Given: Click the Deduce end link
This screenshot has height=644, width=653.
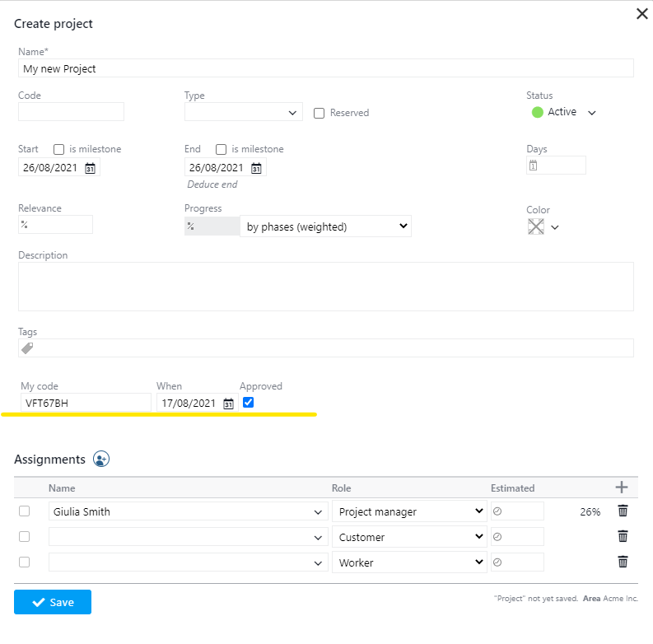Looking at the screenshot, I should (x=212, y=184).
